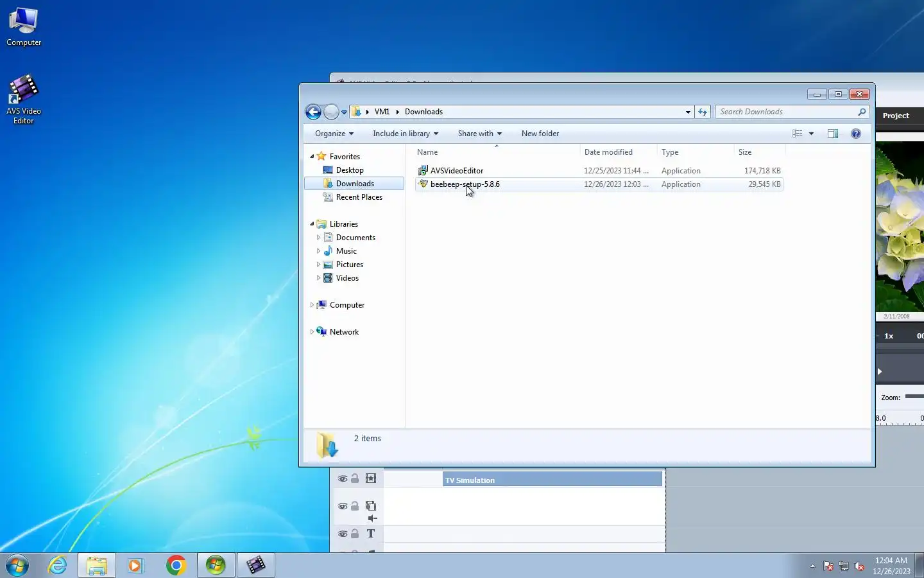Hide the text track in AVS
Screen dimensions: 924x578
click(343, 534)
